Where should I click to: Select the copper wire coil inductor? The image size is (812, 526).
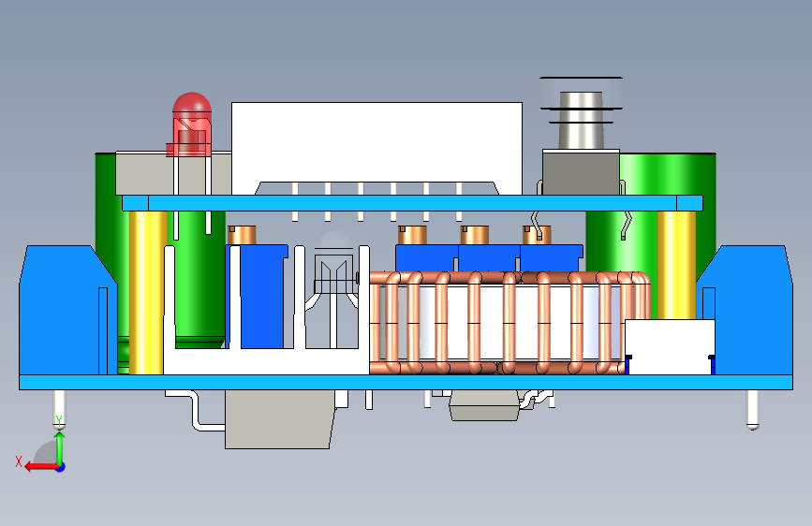tap(510, 323)
